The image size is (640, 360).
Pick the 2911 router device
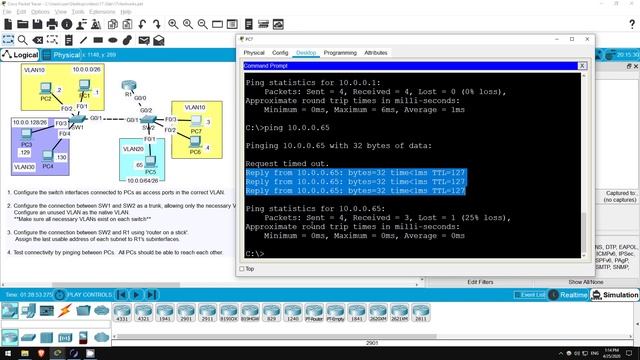[x=207, y=313]
